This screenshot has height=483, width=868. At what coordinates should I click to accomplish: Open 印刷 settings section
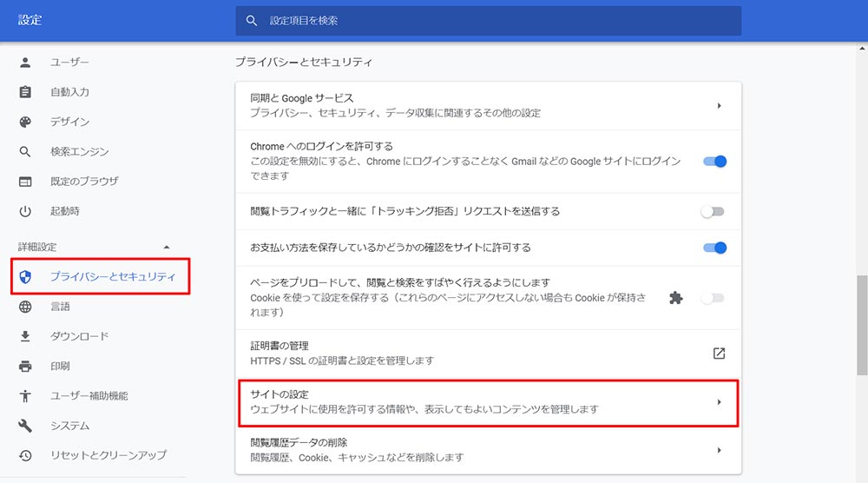60,366
